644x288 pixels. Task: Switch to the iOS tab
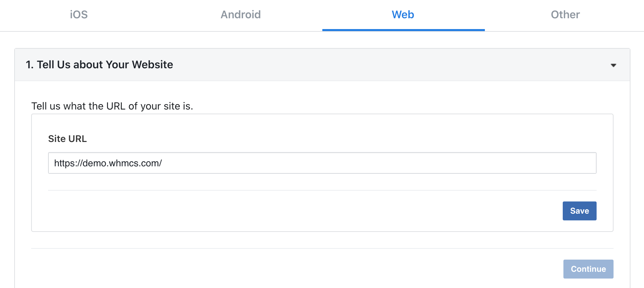click(x=79, y=15)
